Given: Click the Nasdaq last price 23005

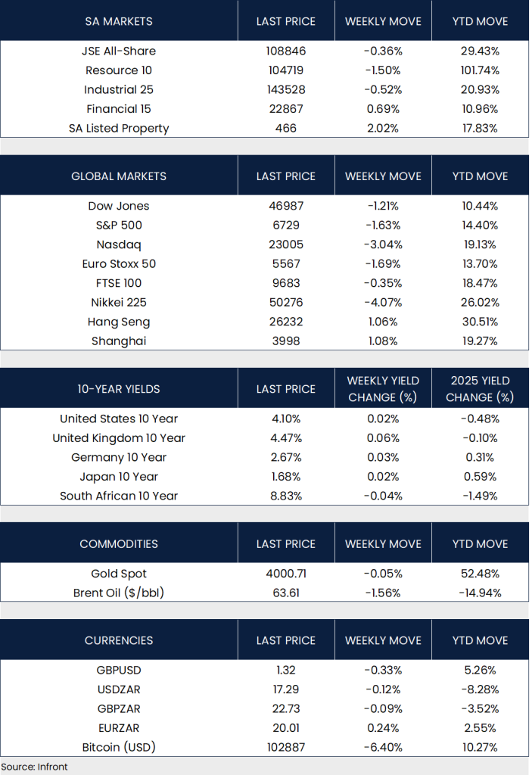Looking at the screenshot, I should pyautogui.click(x=285, y=244).
